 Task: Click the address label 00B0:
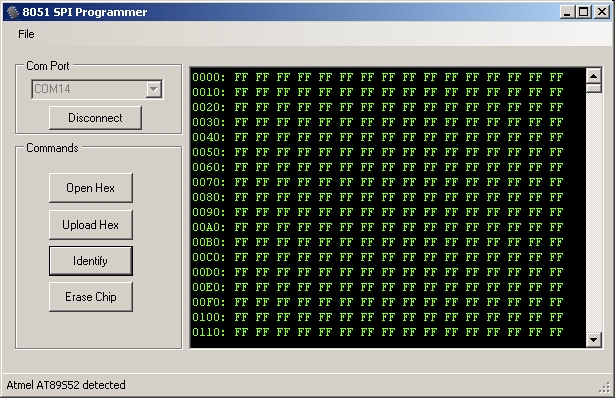click(x=209, y=242)
